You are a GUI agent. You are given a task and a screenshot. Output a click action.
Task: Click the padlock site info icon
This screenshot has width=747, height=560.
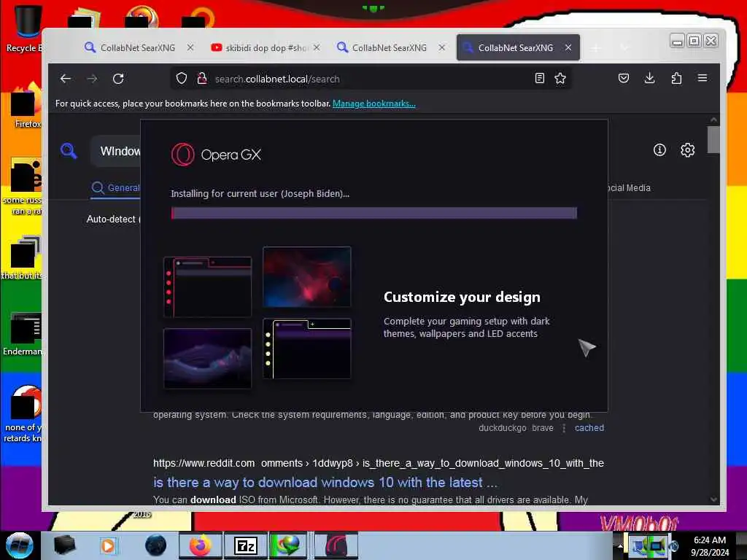202,79
